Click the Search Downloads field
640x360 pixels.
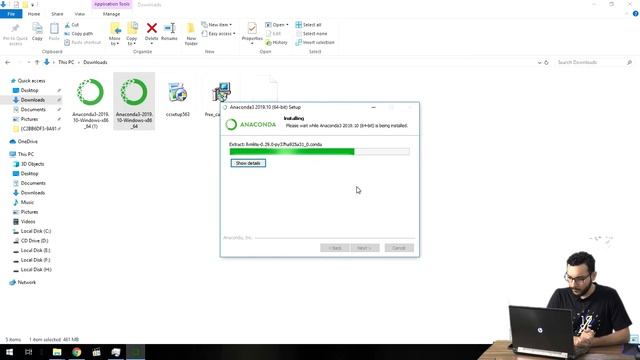(x=594, y=62)
